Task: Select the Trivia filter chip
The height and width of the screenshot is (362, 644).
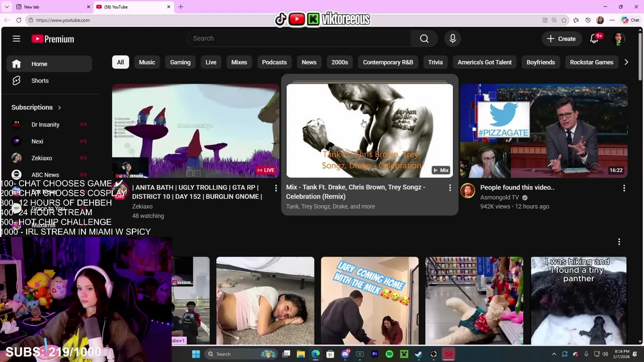Action: [x=435, y=62]
